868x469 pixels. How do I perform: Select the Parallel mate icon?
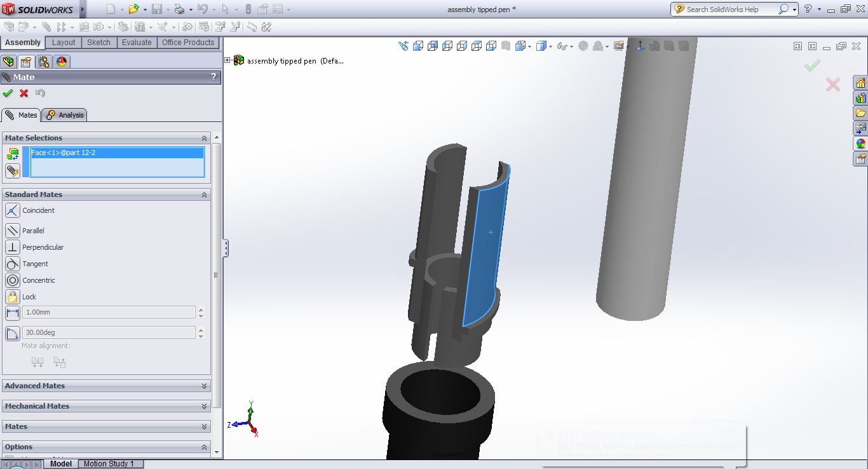[x=13, y=231]
